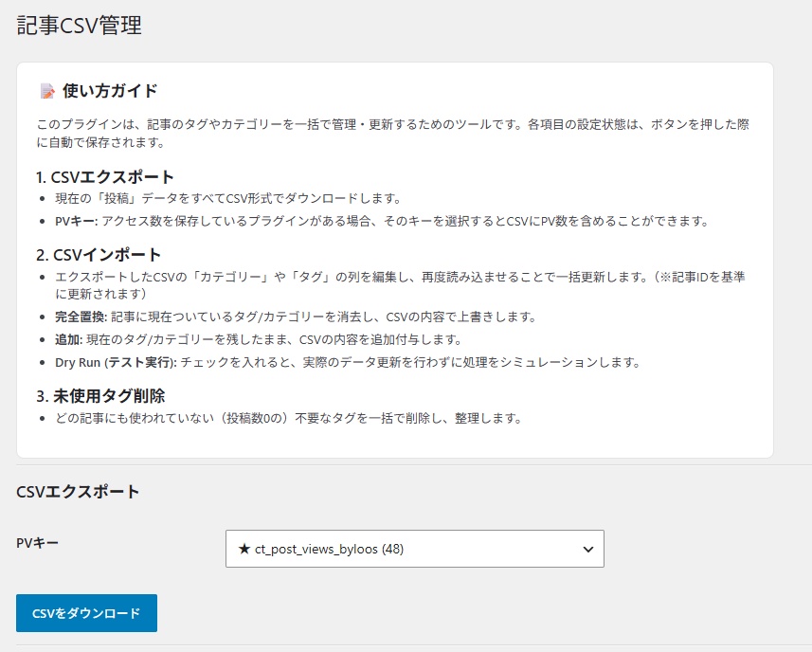Click the dropdown chevron arrow in PVキー selector
The height and width of the screenshot is (652, 812).
pyautogui.click(x=587, y=549)
